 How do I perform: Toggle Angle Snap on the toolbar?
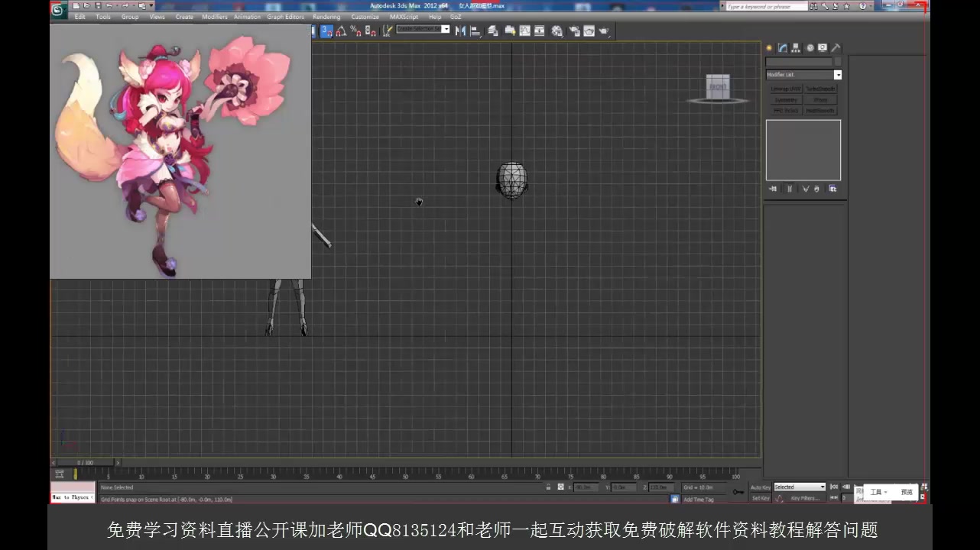340,31
